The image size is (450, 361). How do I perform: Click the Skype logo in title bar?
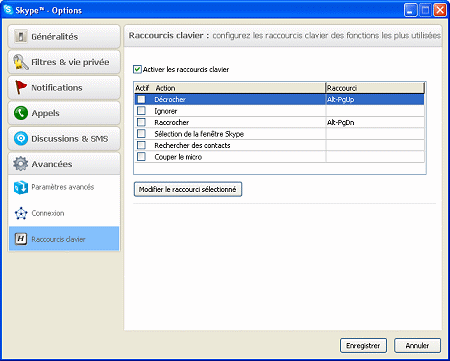[x=8, y=10]
